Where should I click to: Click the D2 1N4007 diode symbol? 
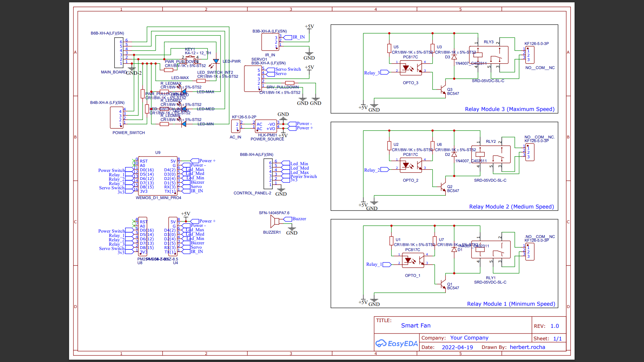pyautogui.click(x=454, y=155)
